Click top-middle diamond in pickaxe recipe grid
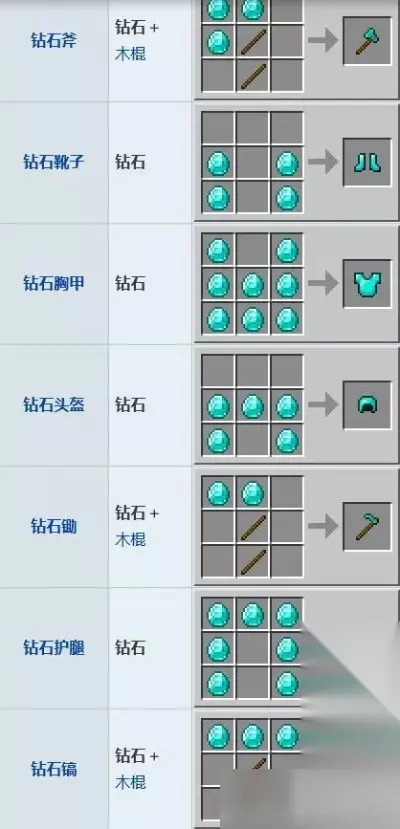The width and height of the screenshot is (400, 829). point(253,736)
